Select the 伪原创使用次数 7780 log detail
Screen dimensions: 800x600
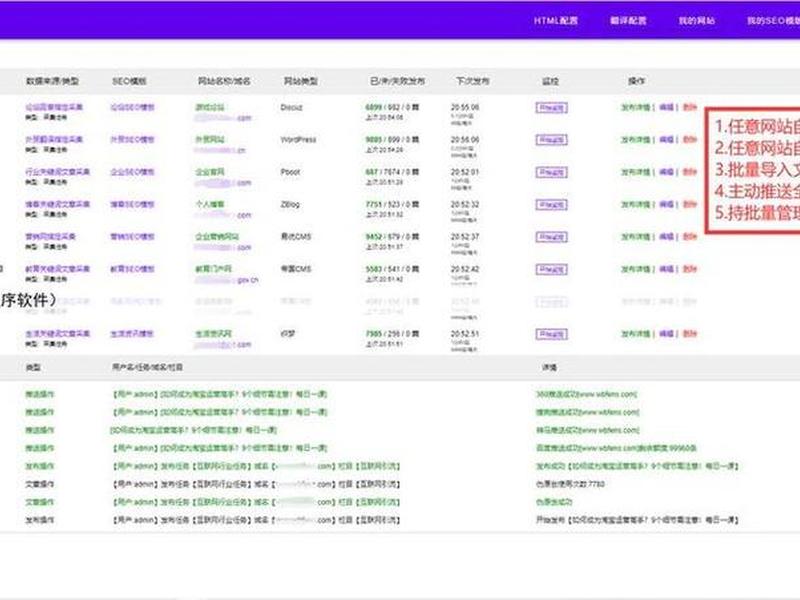point(570,484)
